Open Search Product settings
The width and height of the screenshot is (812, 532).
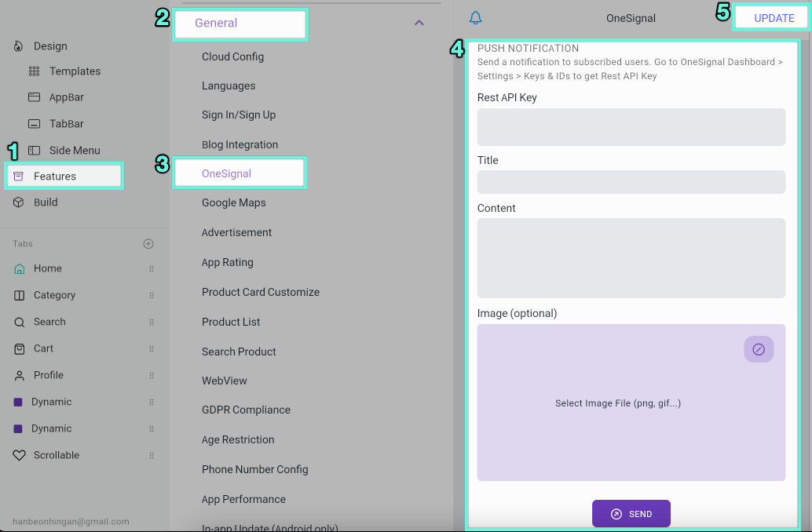[239, 352]
